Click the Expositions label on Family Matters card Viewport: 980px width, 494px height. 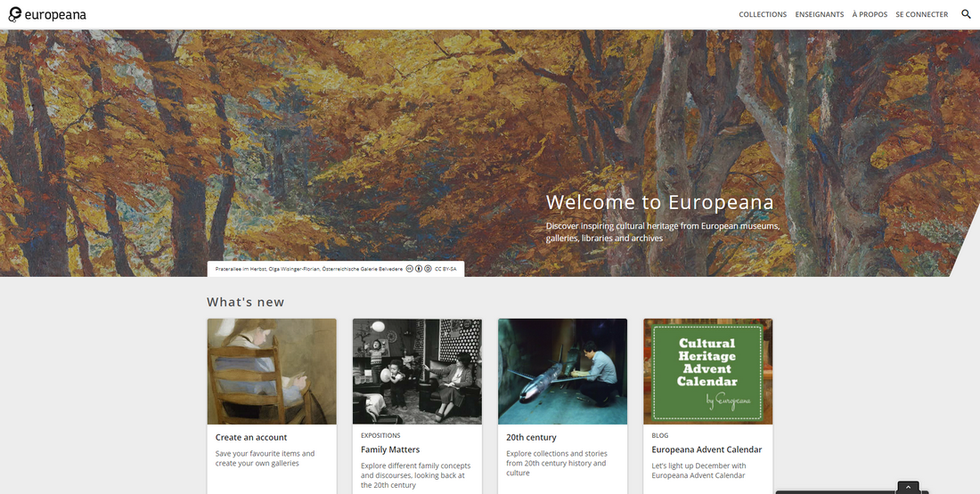(380, 435)
